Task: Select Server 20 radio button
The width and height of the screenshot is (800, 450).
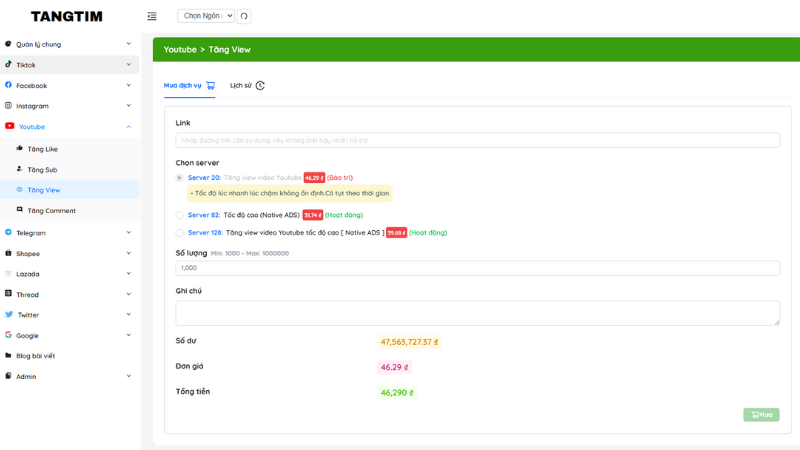Action: click(180, 178)
